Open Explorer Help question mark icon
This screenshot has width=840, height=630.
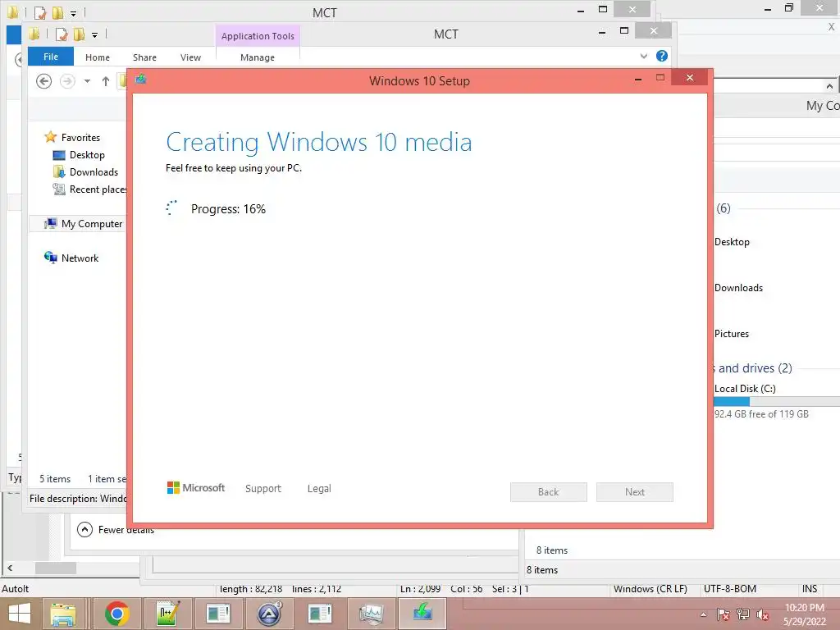tap(662, 56)
